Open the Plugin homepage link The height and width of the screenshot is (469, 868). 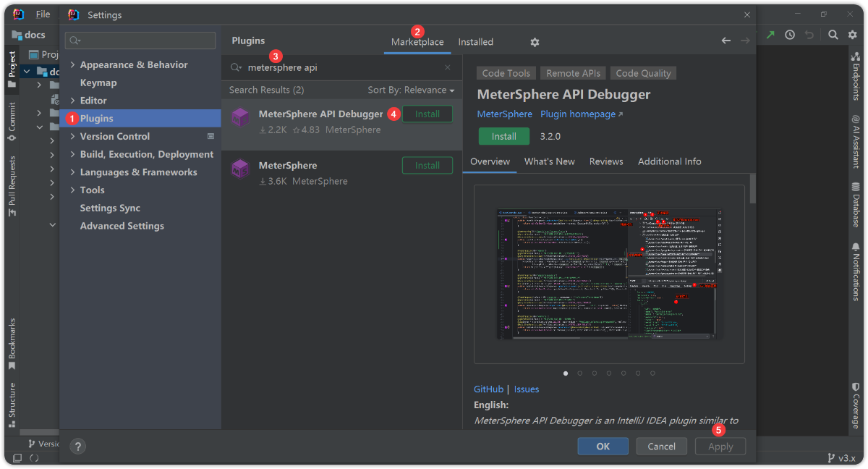pyautogui.click(x=581, y=114)
